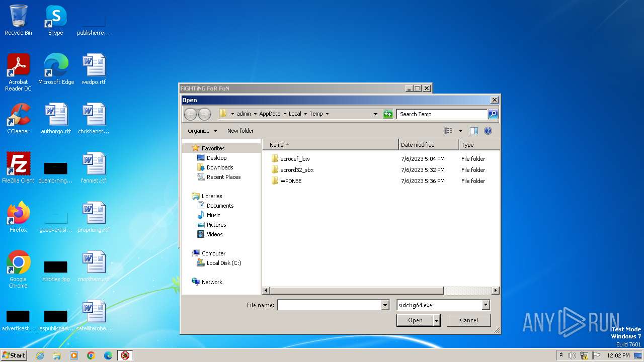
Task: Click the Start button
Action: (x=14, y=355)
